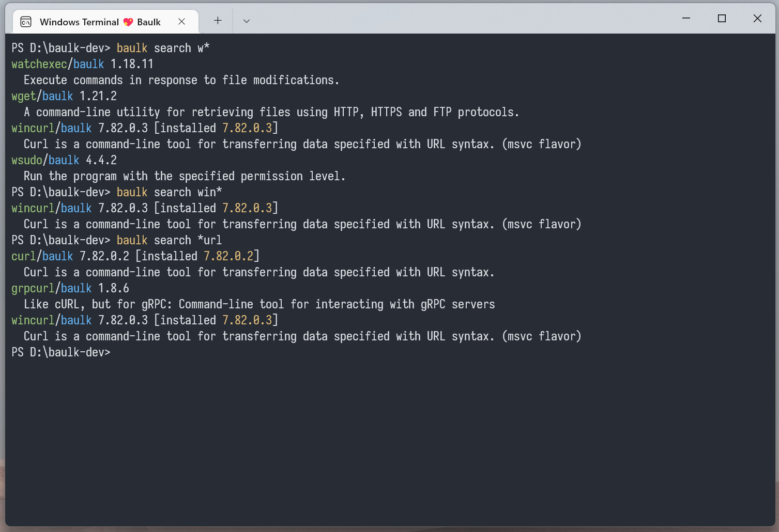The image size is (779, 532).
Task: Click the 'baulk search w*' command line
Action: click(111, 48)
